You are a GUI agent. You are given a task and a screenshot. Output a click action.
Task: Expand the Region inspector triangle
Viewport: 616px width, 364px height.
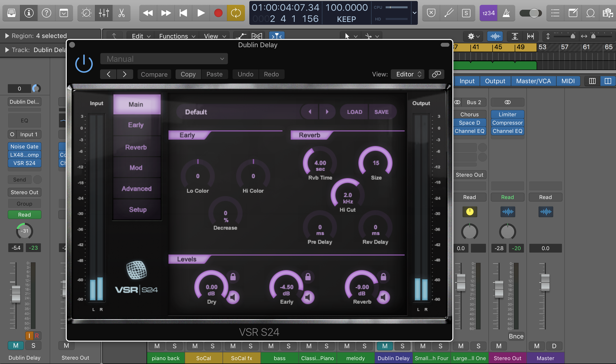[x=7, y=36]
